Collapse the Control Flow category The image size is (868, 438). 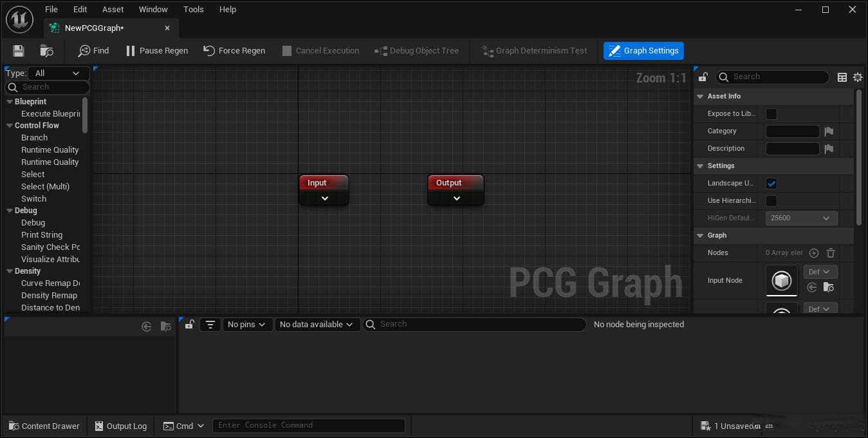[x=10, y=126]
